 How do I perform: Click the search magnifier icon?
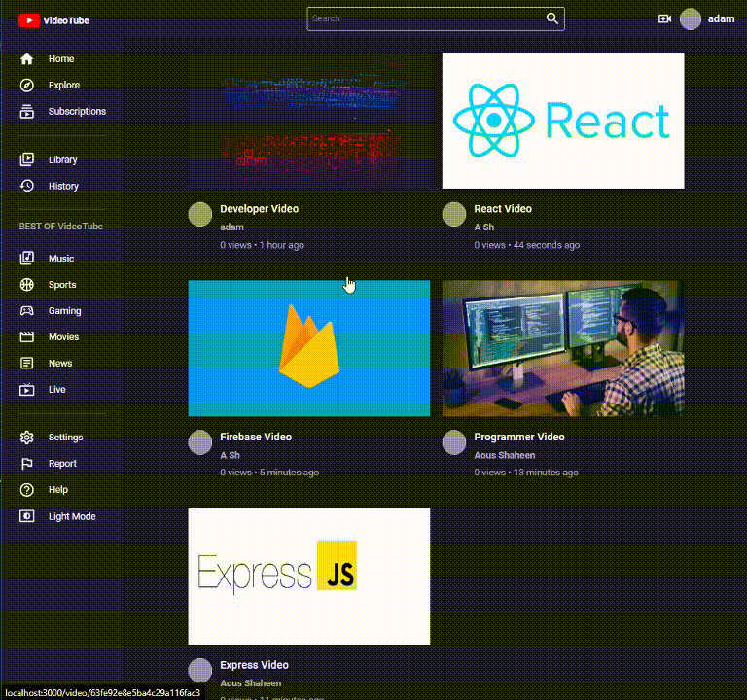552,18
